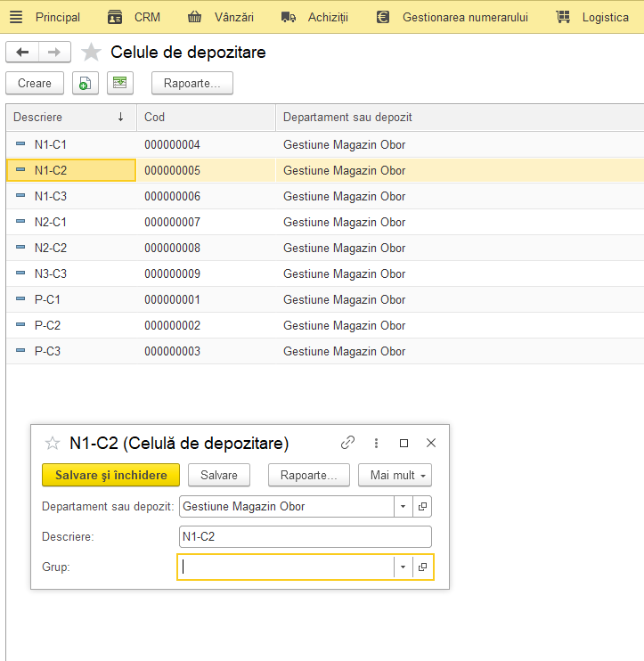This screenshot has height=661, width=644.
Task: Star the N1-C2 dialog as favorite
Action: [x=53, y=443]
